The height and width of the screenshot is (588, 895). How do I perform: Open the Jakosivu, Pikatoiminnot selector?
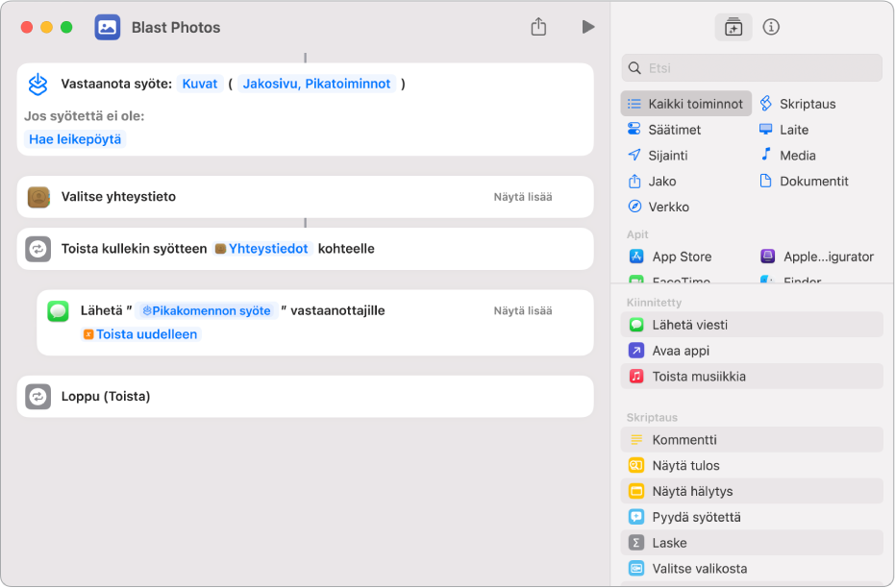[316, 84]
